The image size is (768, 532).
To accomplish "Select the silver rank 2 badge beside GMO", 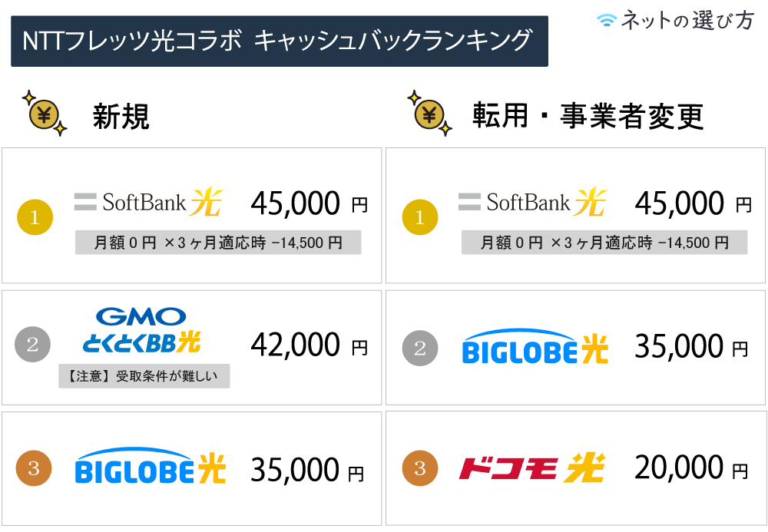I will [33, 345].
